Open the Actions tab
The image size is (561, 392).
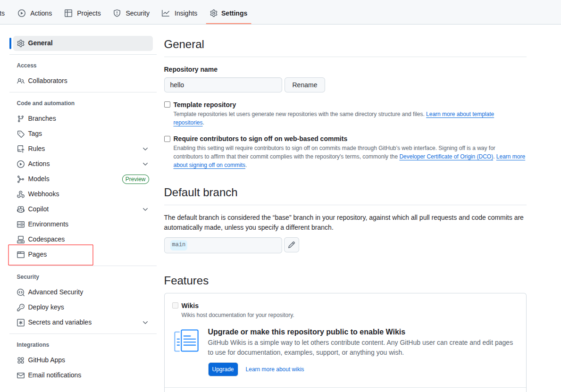coord(35,13)
